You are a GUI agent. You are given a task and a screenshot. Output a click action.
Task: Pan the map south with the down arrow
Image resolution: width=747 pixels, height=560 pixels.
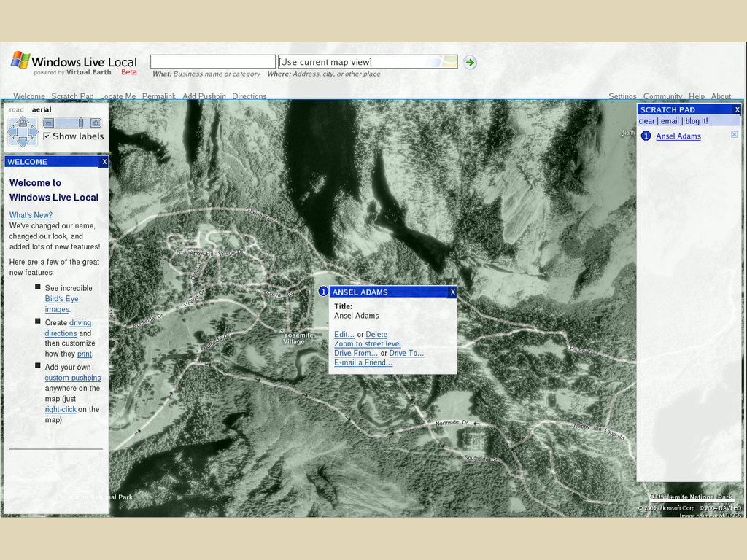click(x=23, y=141)
